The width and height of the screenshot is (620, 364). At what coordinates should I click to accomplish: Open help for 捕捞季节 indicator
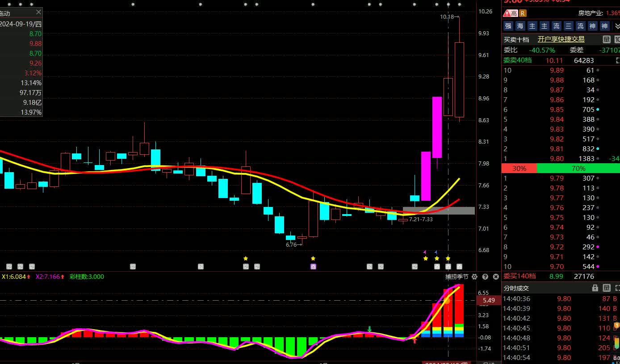(485, 277)
